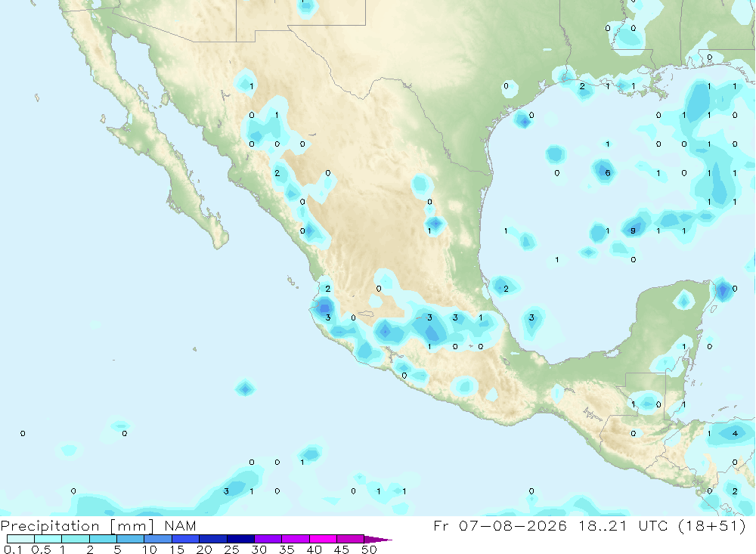Click the legend label '45'

coord(342,549)
